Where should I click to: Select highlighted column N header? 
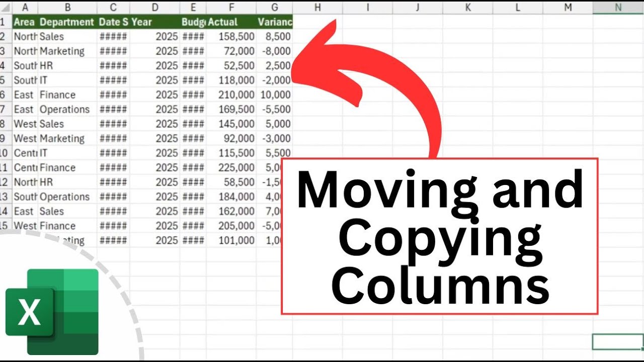point(618,7)
